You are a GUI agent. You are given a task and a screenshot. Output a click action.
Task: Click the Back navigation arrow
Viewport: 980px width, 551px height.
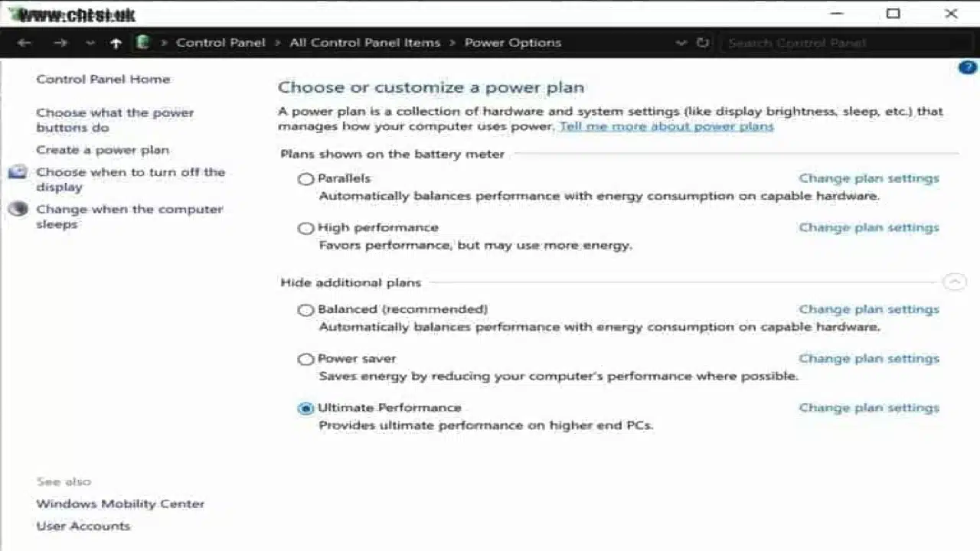pyautogui.click(x=24, y=43)
